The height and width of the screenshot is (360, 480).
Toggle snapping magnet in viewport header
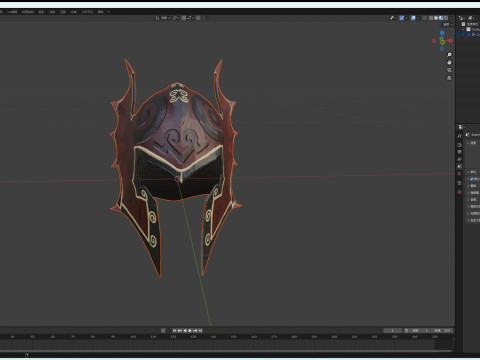pos(184,18)
